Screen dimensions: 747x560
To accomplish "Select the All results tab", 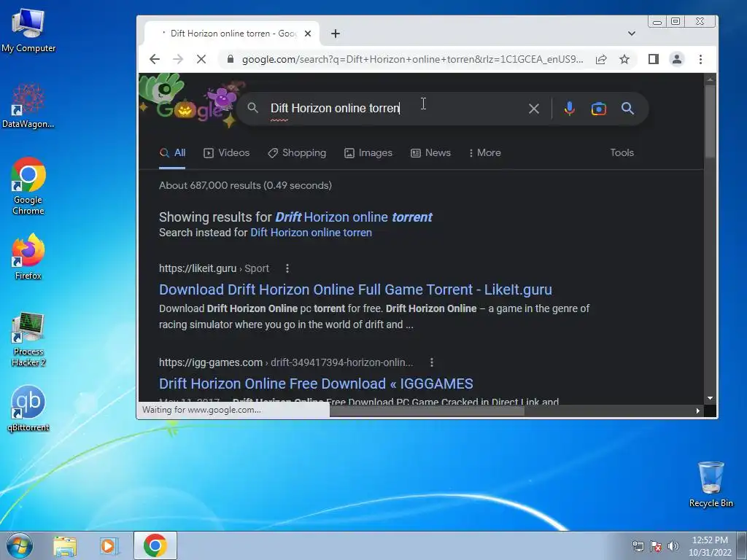I will coord(172,153).
